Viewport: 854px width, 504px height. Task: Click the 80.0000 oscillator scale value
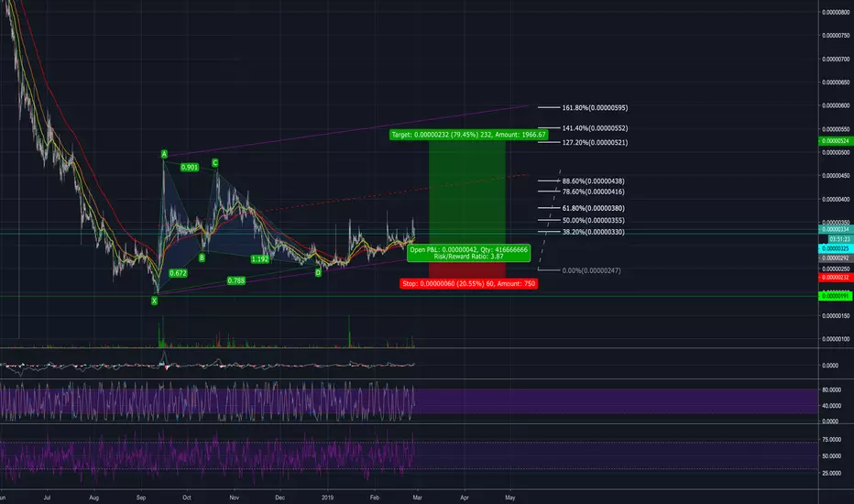coord(831,390)
